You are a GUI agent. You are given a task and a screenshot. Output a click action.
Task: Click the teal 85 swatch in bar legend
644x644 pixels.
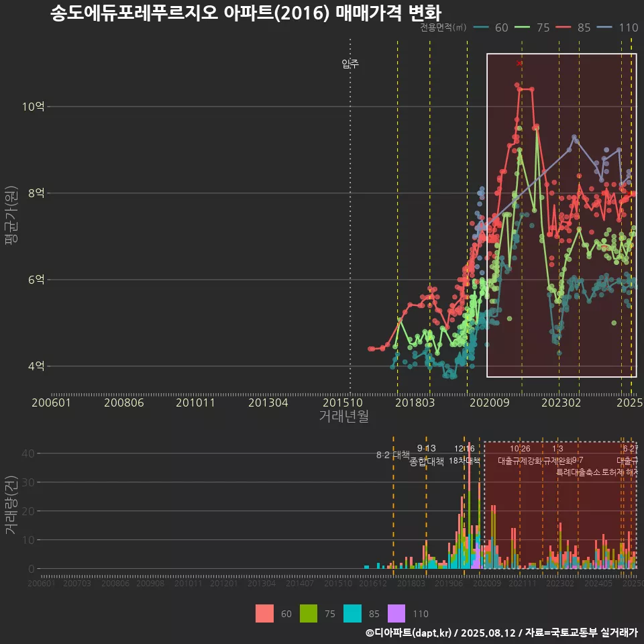click(352, 614)
